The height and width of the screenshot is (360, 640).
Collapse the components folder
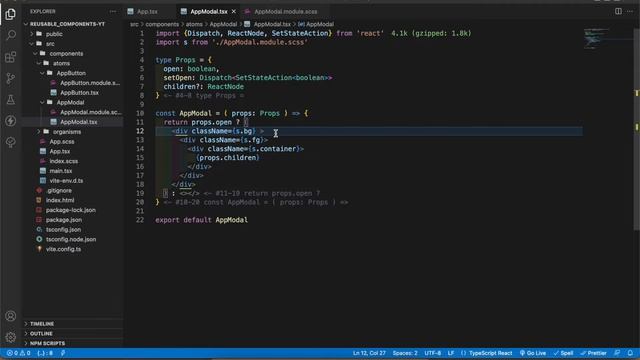[x=66, y=53]
